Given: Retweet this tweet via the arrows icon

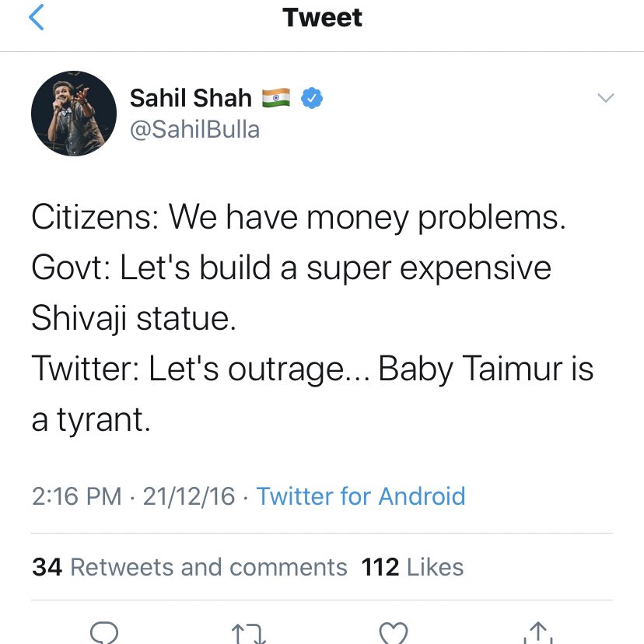Looking at the screenshot, I should (248, 633).
